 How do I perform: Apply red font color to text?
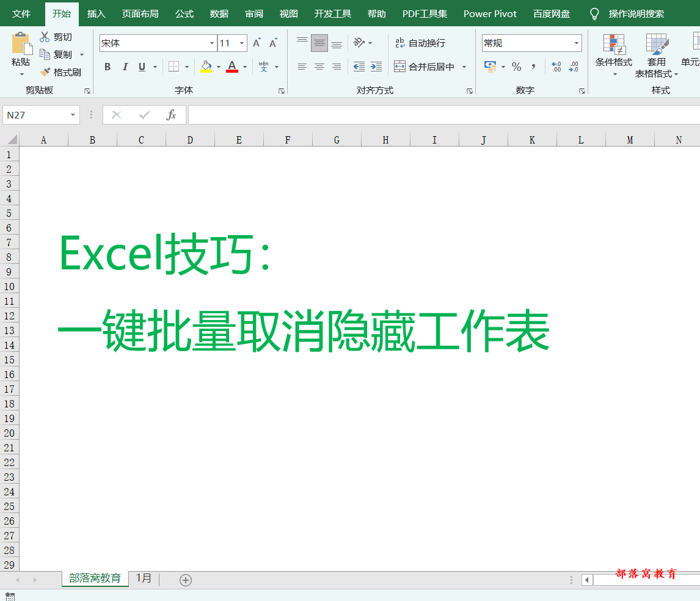(232, 67)
